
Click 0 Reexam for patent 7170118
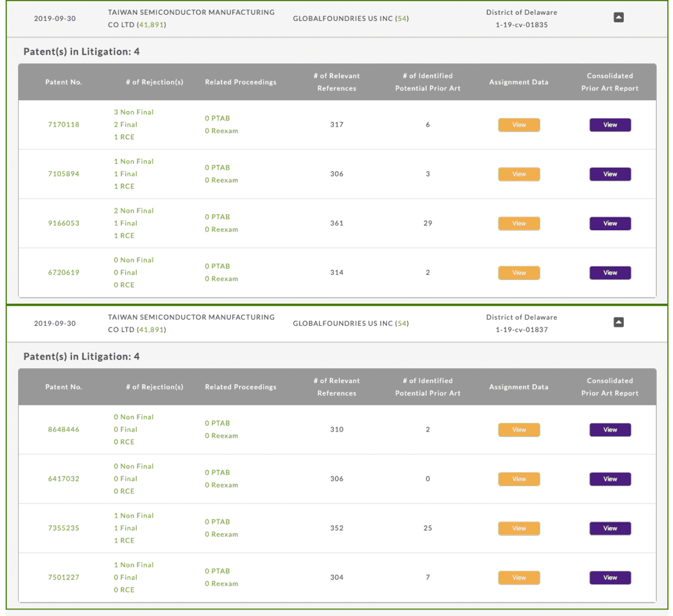[221, 131]
